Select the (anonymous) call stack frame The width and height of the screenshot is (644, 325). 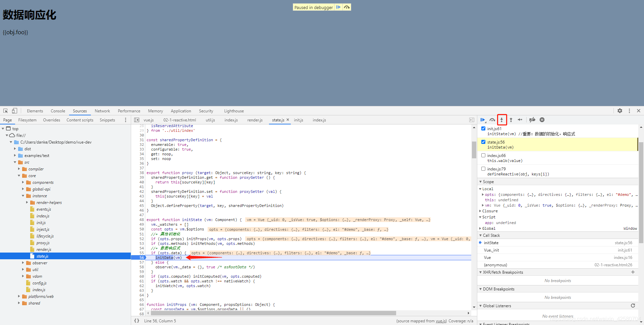coord(558,265)
